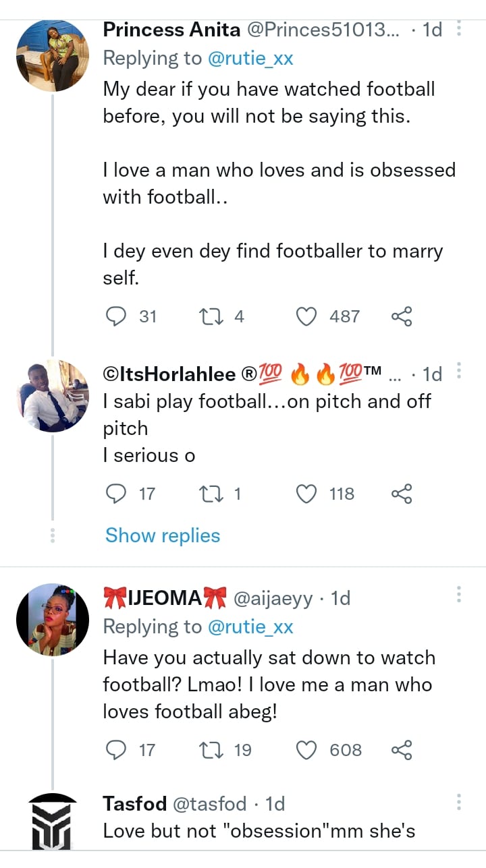Reply to ItsHorlahlee's tweet

(117, 494)
